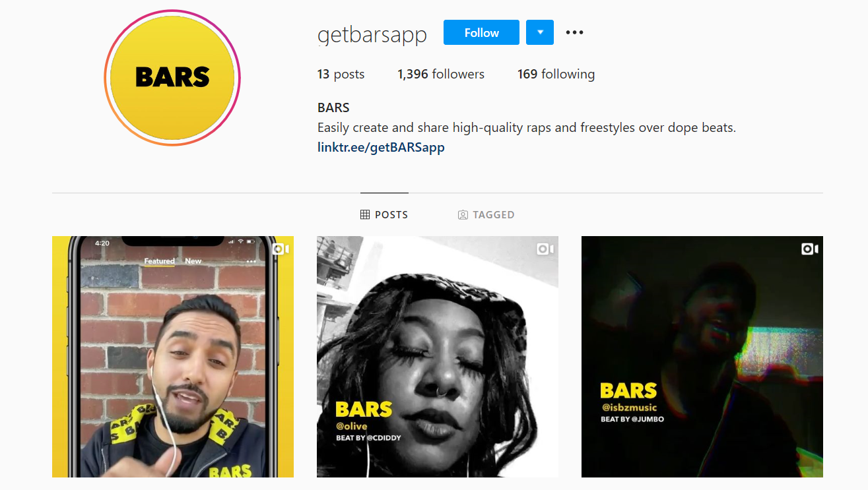Follow the getbarsapp account
This screenshot has width=868, height=490.
(481, 32)
